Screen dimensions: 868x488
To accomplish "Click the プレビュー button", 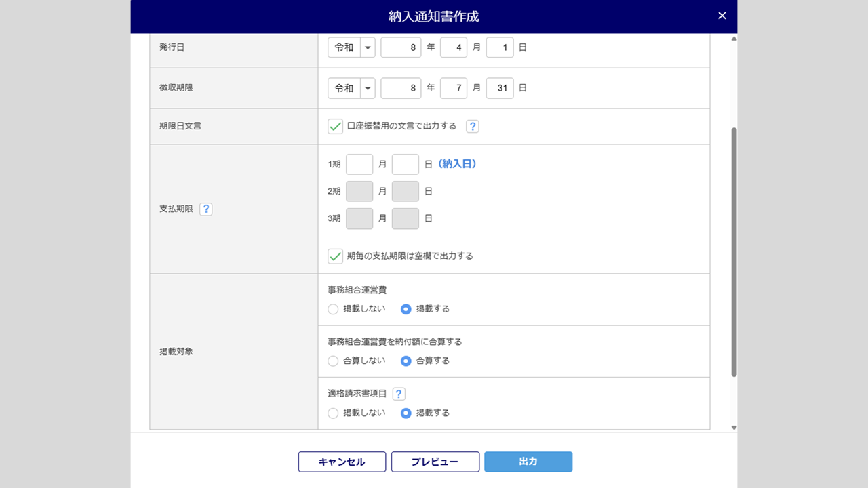I will 435,462.
